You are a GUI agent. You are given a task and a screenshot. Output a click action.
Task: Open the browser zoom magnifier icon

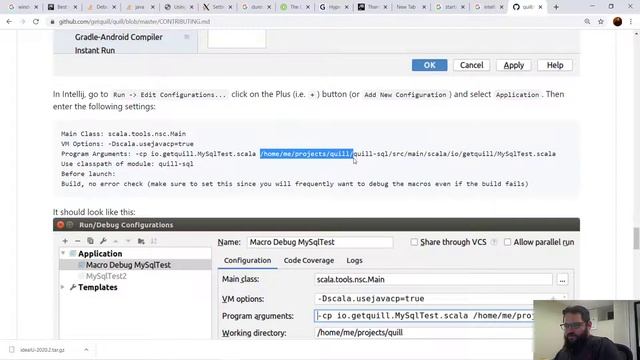[587, 22]
